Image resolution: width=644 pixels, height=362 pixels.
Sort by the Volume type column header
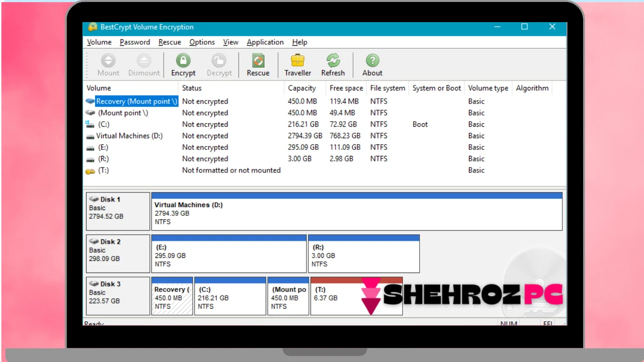(x=488, y=88)
